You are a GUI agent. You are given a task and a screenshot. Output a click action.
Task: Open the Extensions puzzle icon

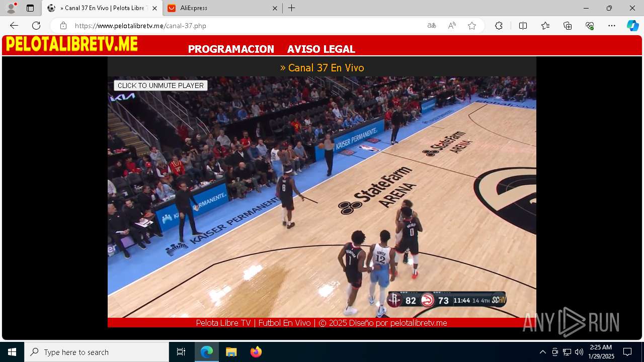499,26
